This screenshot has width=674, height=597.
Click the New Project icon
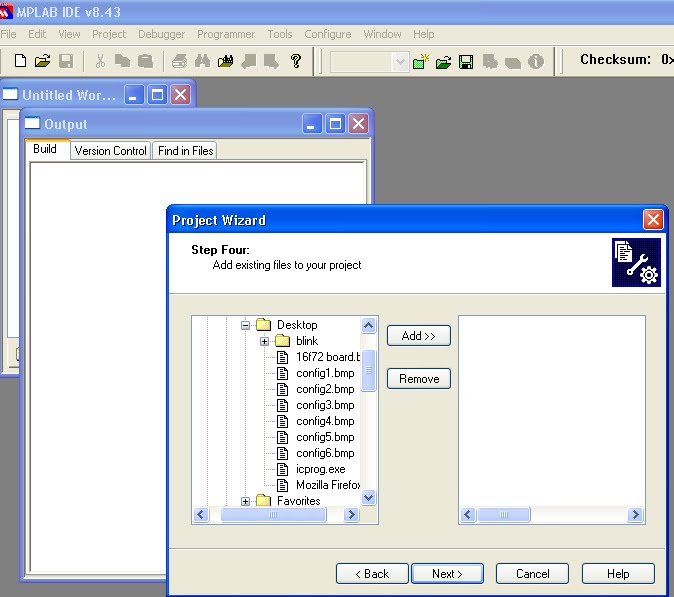point(421,61)
